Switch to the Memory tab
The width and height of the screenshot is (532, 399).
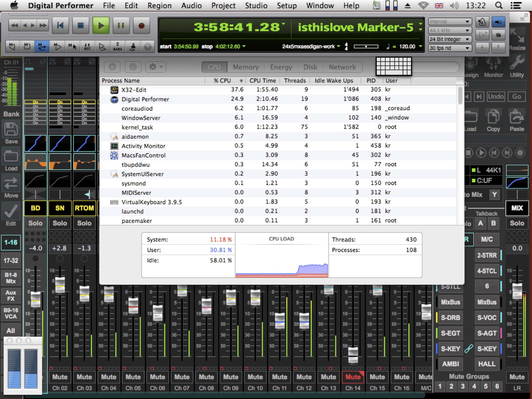pos(246,67)
